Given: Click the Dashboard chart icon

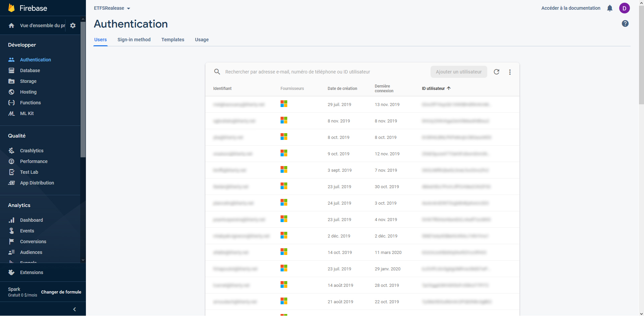Looking at the screenshot, I should point(11,220).
